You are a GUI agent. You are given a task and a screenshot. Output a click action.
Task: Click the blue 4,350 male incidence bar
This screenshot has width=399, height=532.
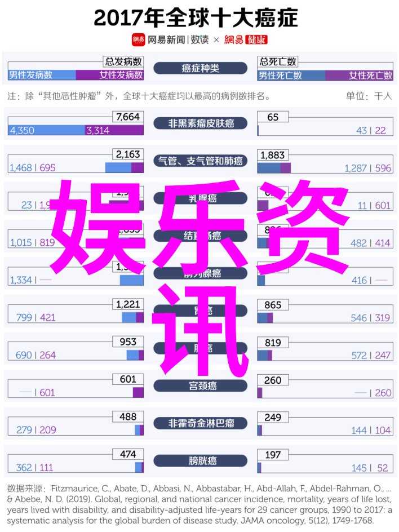click(46, 130)
